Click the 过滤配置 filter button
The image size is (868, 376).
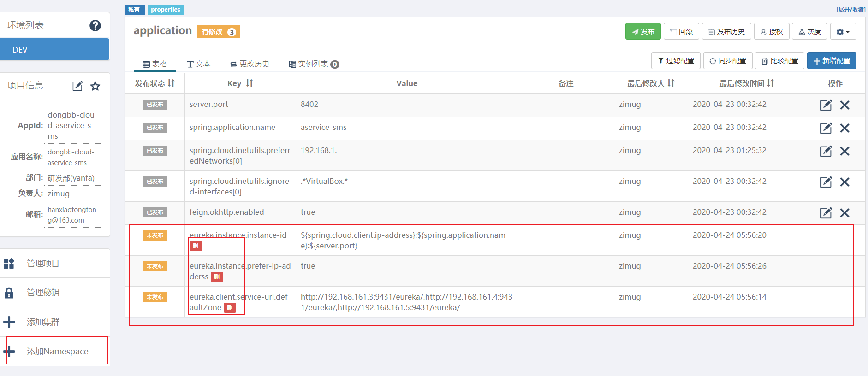click(676, 61)
